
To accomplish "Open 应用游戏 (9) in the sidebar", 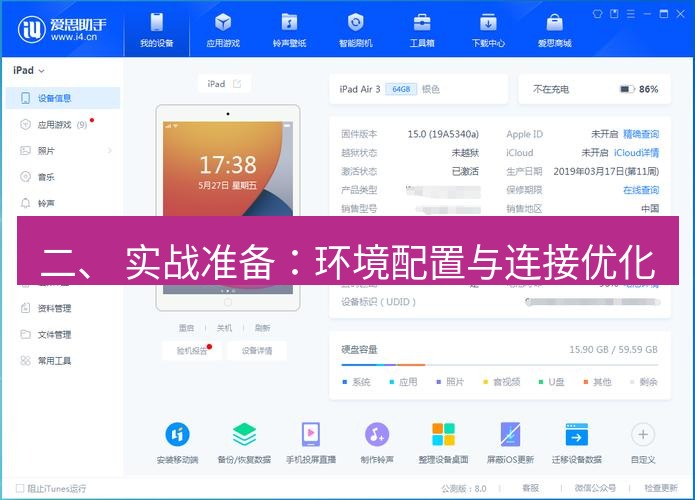I will tap(63, 125).
